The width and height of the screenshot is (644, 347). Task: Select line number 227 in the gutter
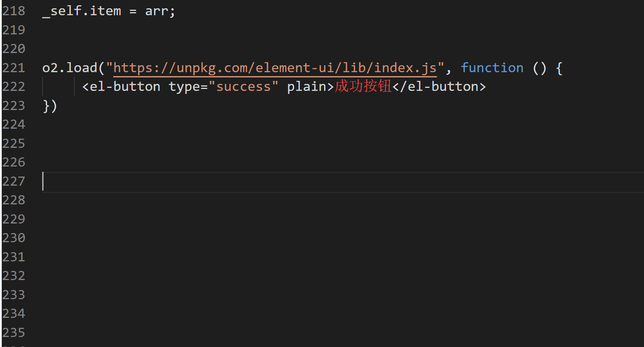click(13, 181)
